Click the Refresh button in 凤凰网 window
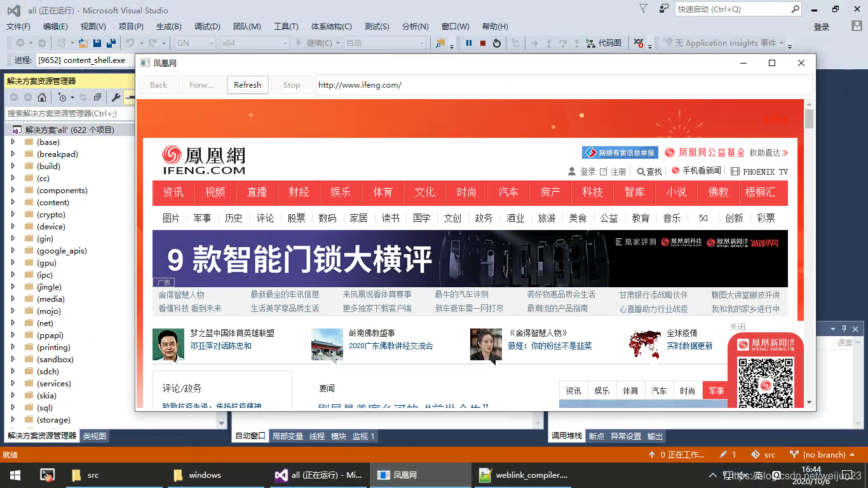 tap(247, 85)
